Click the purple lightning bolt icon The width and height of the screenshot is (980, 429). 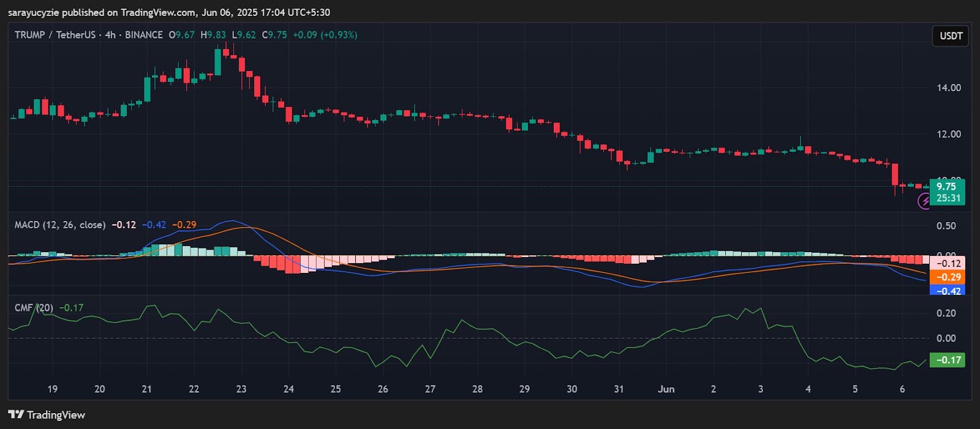coord(924,201)
